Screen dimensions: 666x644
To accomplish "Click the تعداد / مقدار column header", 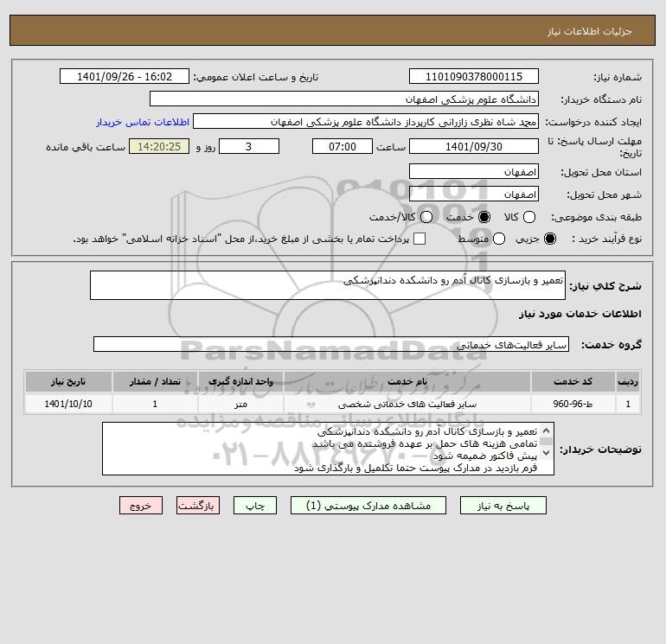I will 155,381.
